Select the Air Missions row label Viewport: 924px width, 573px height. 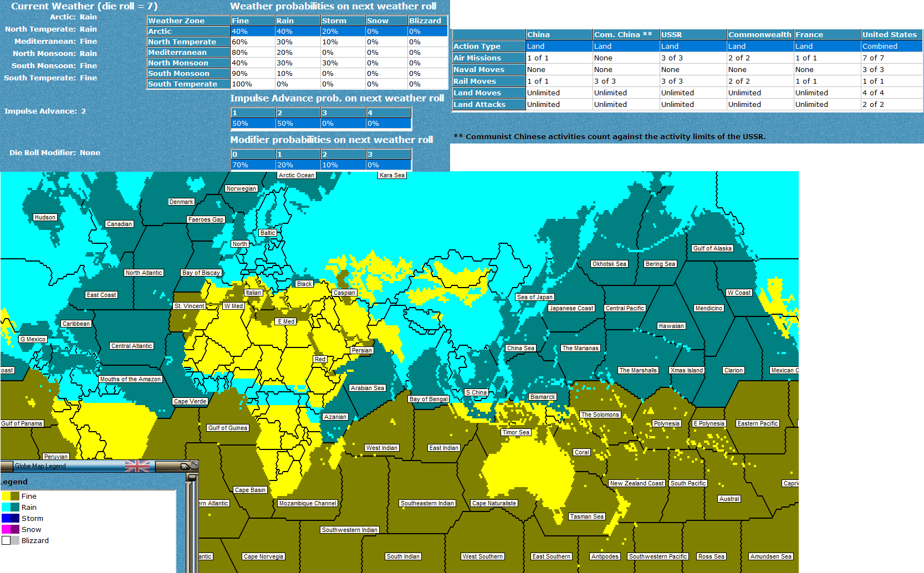pos(489,58)
